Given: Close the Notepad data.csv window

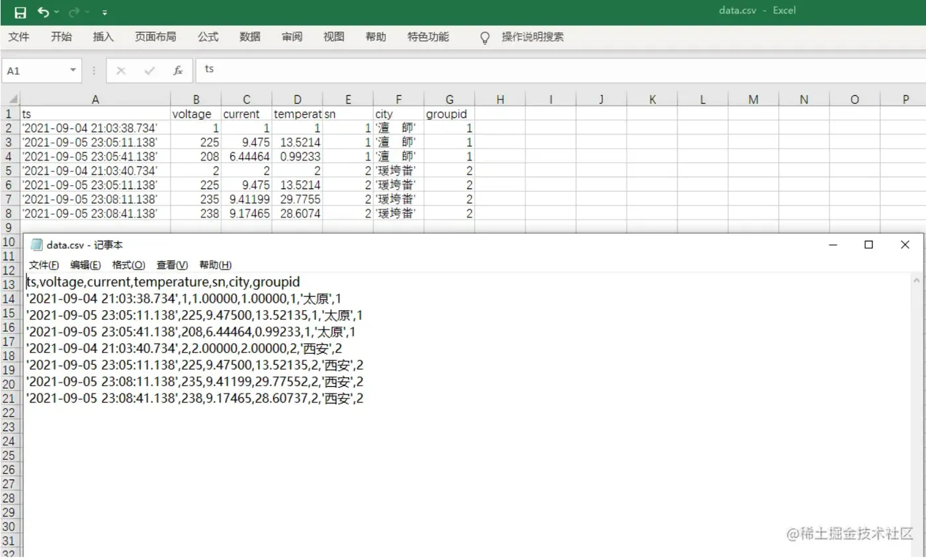Looking at the screenshot, I should tap(905, 245).
